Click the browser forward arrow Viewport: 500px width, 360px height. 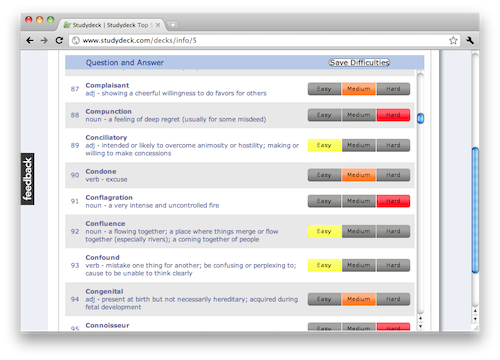[44, 41]
